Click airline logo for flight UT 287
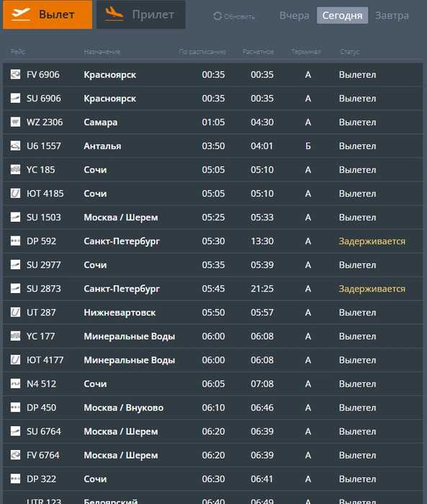This screenshot has height=504, width=427. 15,312
